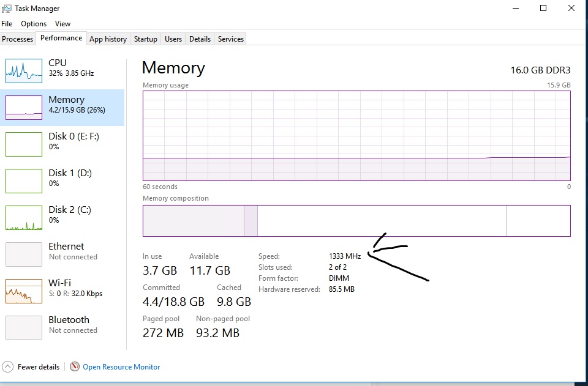Image resolution: width=588 pixels, height=386 pixels.
Task: Show the Disk 2 (C:) activity graph
Action: pyautogui.click(x=24, y=218)
